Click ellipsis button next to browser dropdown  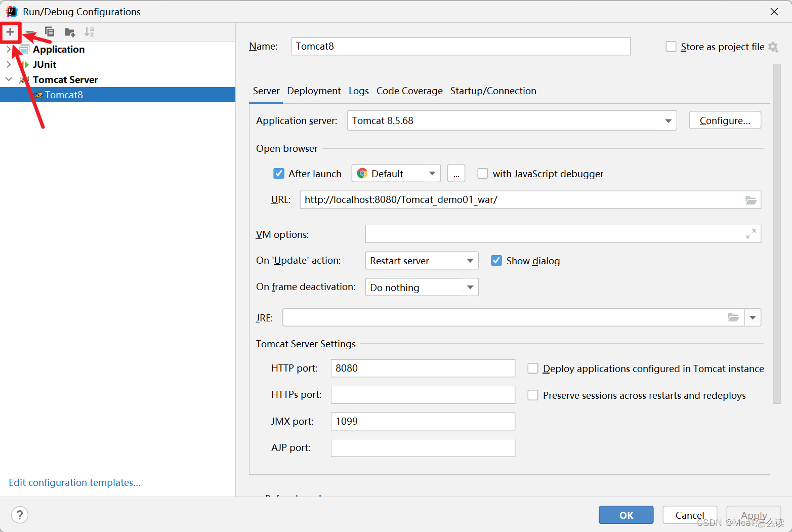tap(456, 174)
